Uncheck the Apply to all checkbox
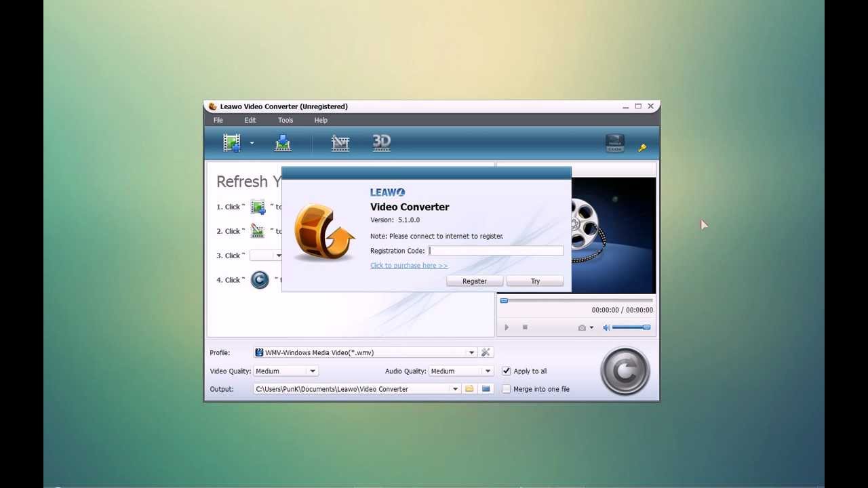This screenshot has width=868, height=488. pos(506,371)
